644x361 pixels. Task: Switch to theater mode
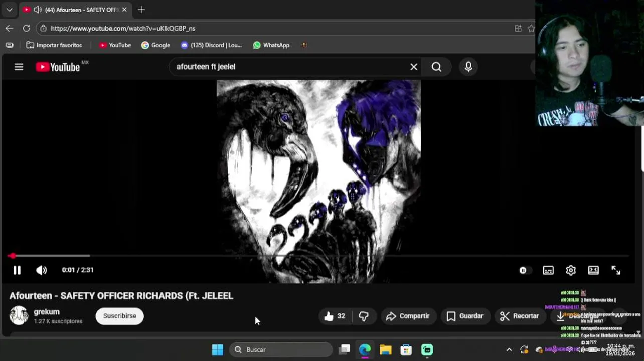[x=593, y=270]
